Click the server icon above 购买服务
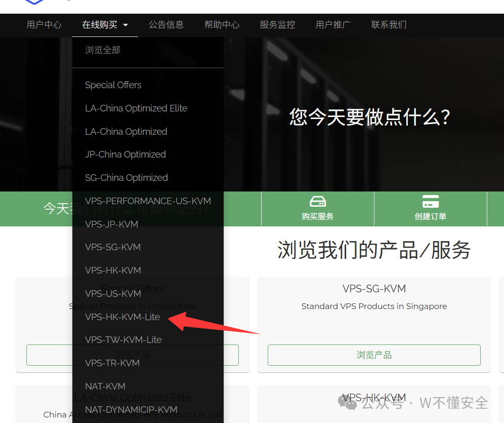Screen dimensions: 504x423 (317, 202)
